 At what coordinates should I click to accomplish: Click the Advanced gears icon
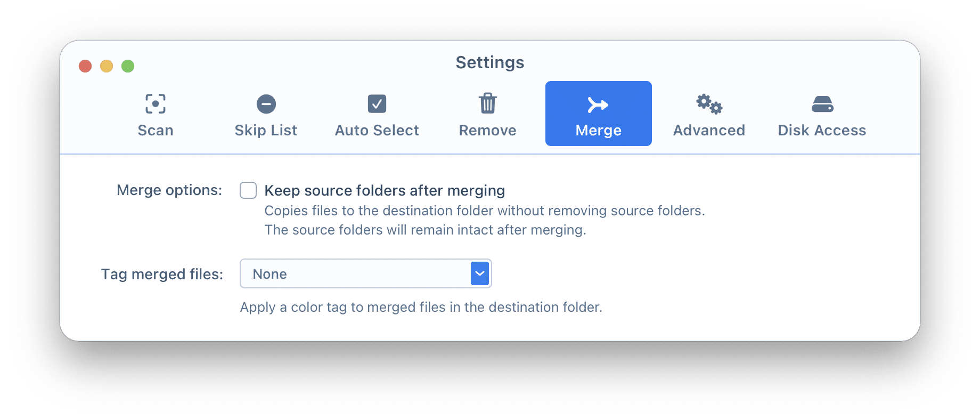[709, 104]
